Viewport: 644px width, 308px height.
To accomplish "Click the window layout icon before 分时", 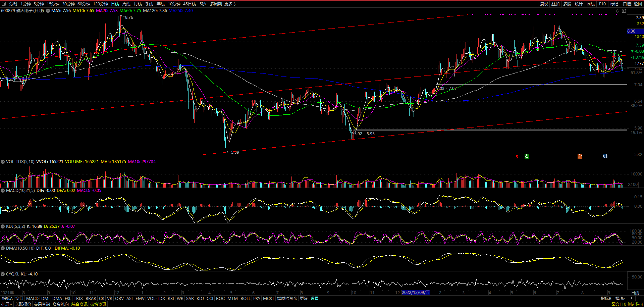I will pos(4,4).
